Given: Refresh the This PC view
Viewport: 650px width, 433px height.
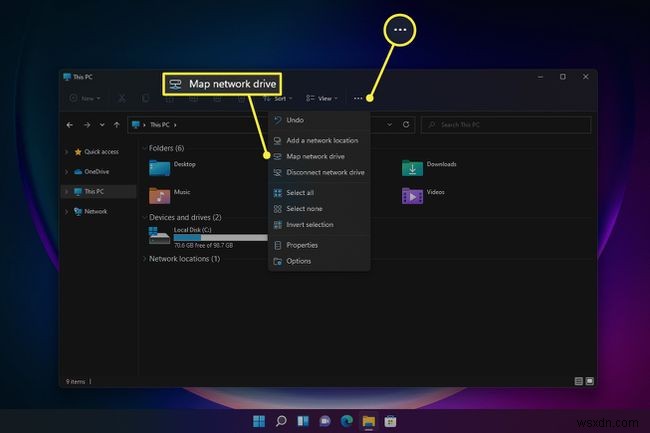Looking at the screenshot, I should (x=406, y=124).
